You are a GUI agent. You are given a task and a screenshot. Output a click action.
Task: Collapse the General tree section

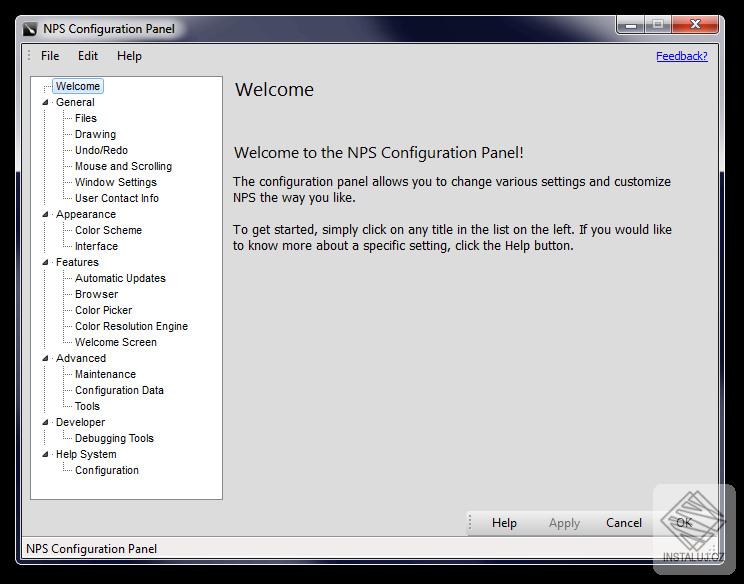click(x=46, y=102)
